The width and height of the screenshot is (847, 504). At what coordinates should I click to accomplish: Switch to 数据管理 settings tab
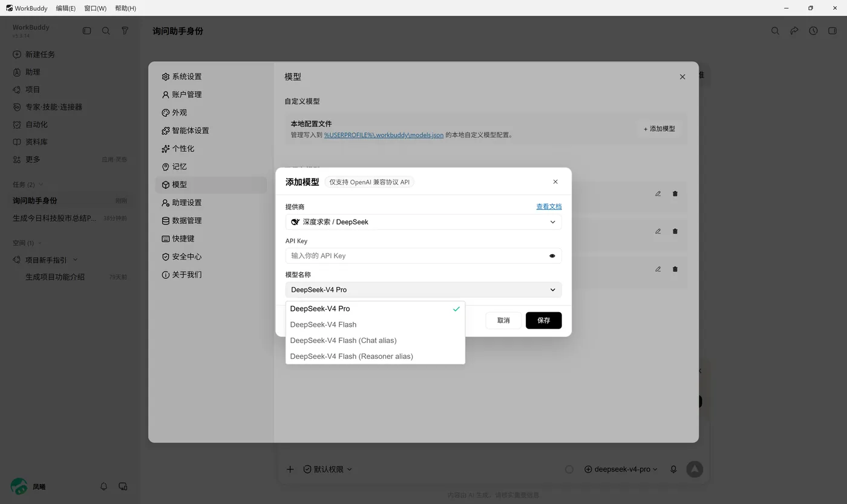pos(211,221)
